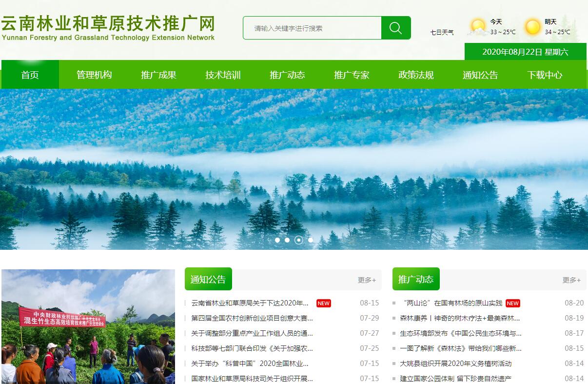Open notice 关于调整部分重点产业工作组人员的通...
588x384 pixels.
tap(252, 333)
